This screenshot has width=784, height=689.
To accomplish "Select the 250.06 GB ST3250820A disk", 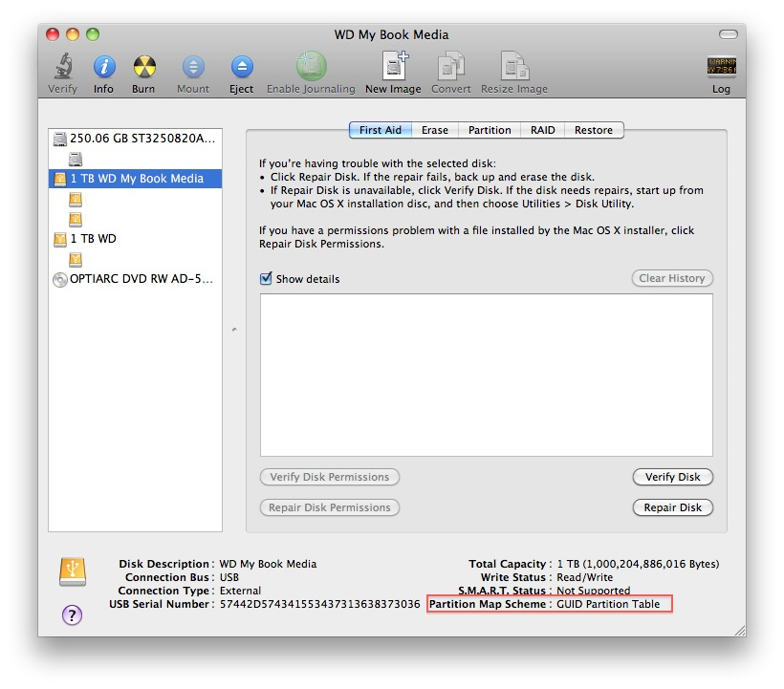I will point(135,139).
